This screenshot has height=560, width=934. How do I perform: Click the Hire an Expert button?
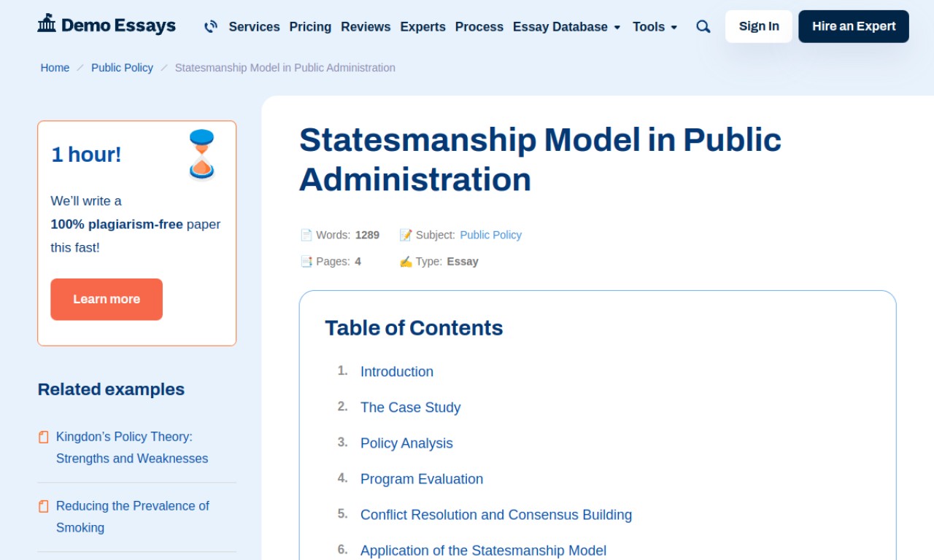point(854,26)
